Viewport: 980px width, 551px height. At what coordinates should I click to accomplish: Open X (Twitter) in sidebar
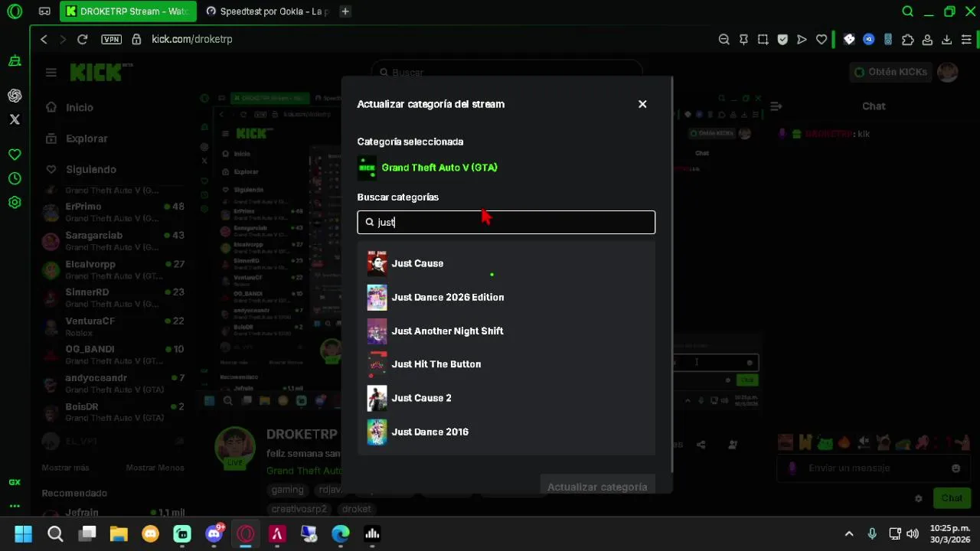point(15,119)
